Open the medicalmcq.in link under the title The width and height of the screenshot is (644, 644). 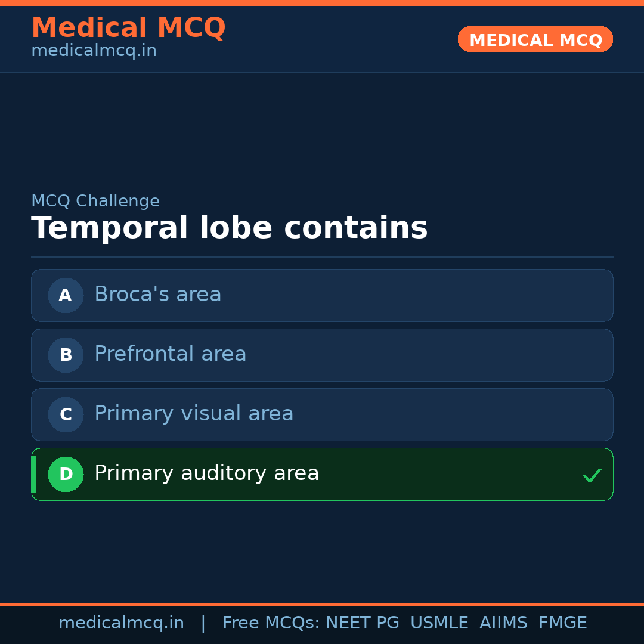click(x=94, y=51)
